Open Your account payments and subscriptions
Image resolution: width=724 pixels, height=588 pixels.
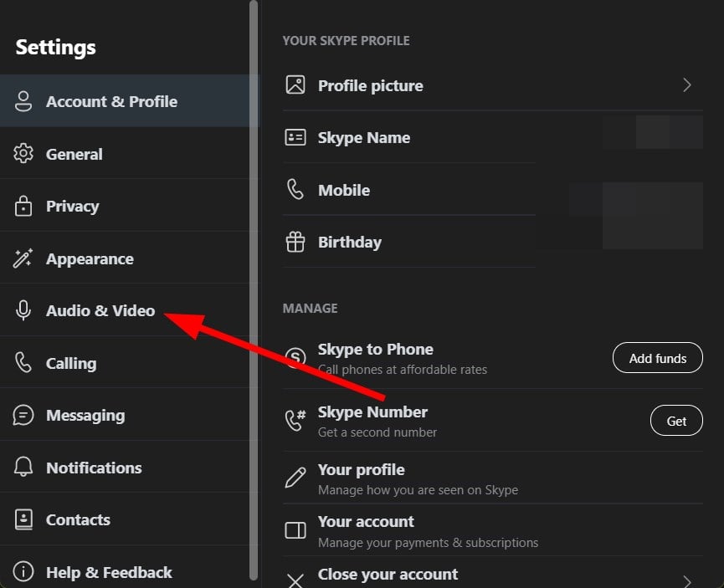493,530
